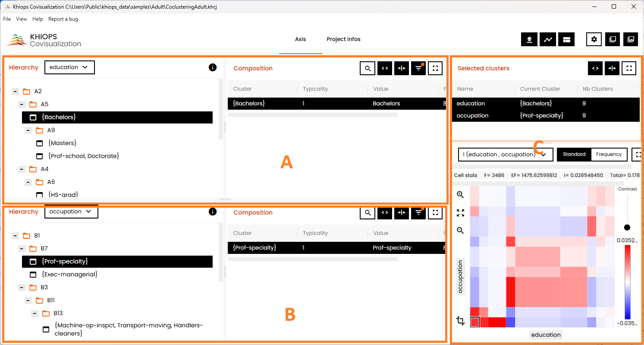Viewport: 644px width, 345px height.
Task: Click search icon in education Composition panel
Action: point(368,68)
